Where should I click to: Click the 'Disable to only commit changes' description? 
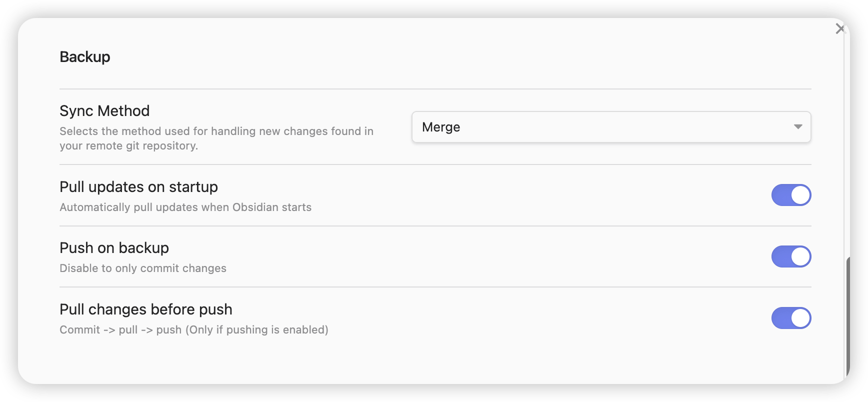coord(143,268)
